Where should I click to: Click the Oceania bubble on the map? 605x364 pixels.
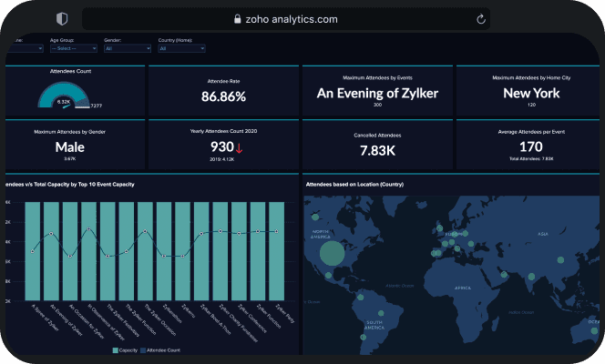coord(595,330)
